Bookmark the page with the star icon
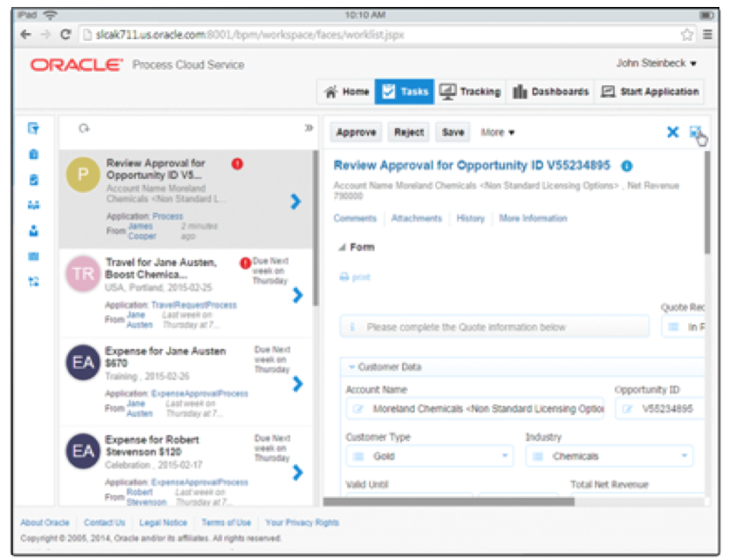This screenshot has height=560, width=729. 686,34
